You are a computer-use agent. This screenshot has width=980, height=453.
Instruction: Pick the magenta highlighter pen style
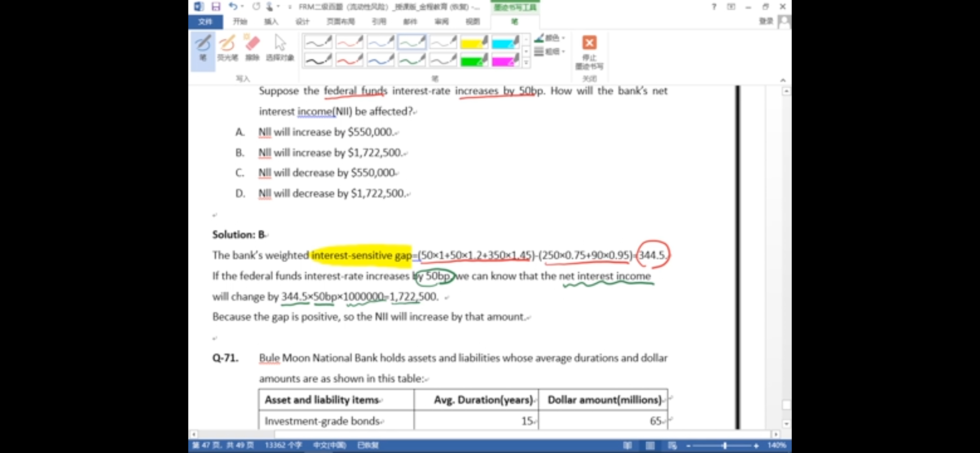point(505,60)
